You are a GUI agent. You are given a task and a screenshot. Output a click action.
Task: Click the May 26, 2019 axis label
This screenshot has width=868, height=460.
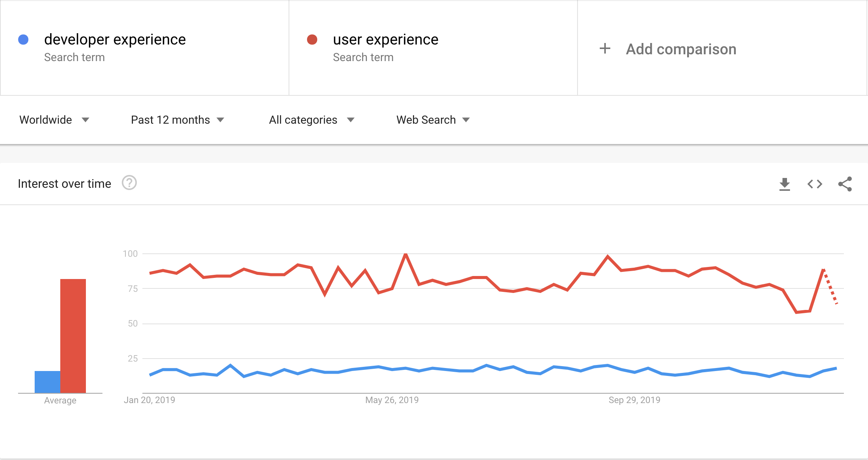[x=392, y=400]
